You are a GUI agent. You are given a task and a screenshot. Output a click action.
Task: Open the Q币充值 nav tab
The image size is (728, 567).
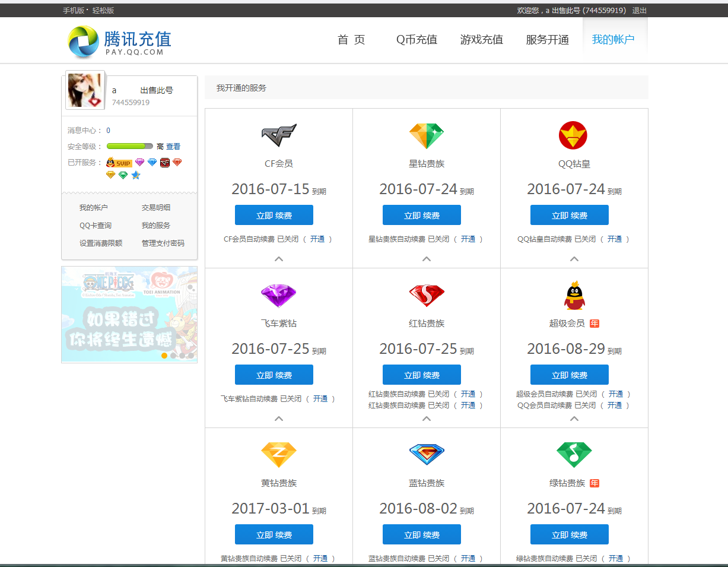click(x=417, y=40)
